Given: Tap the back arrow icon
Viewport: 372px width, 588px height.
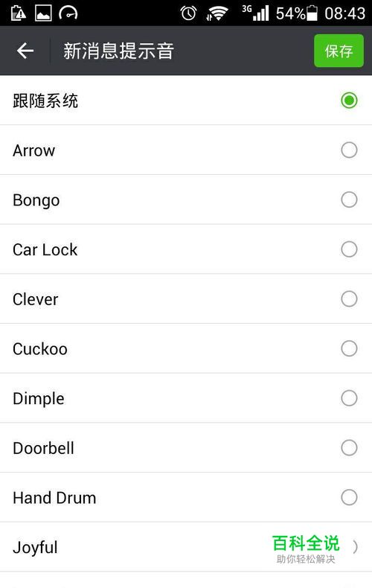Looking at the screenshot, I should (25, 51).
